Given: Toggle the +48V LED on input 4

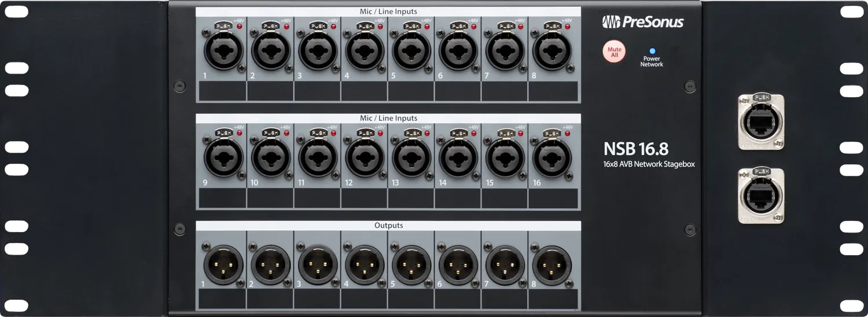Looking at the screenshot, I should pos(380,27).
